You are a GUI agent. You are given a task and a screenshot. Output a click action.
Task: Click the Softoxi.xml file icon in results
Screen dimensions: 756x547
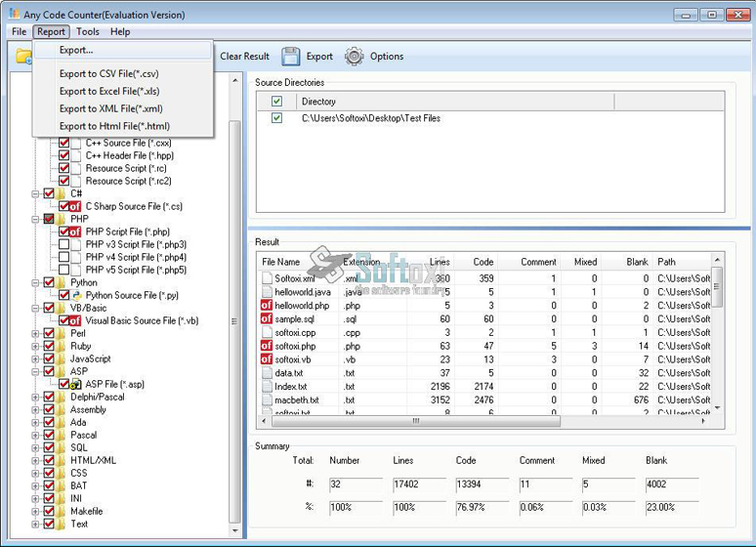267,278
